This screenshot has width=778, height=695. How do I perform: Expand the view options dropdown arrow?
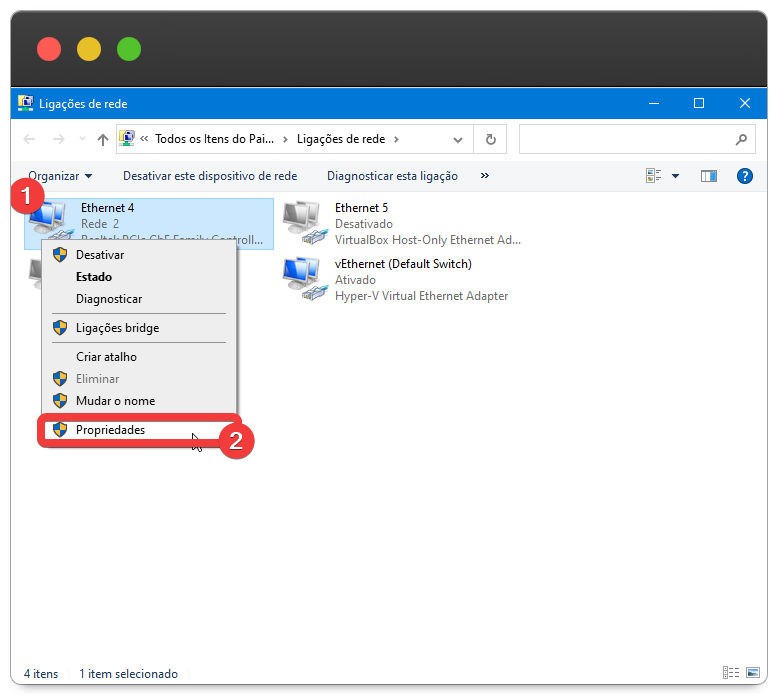click(x=675, y=176)
